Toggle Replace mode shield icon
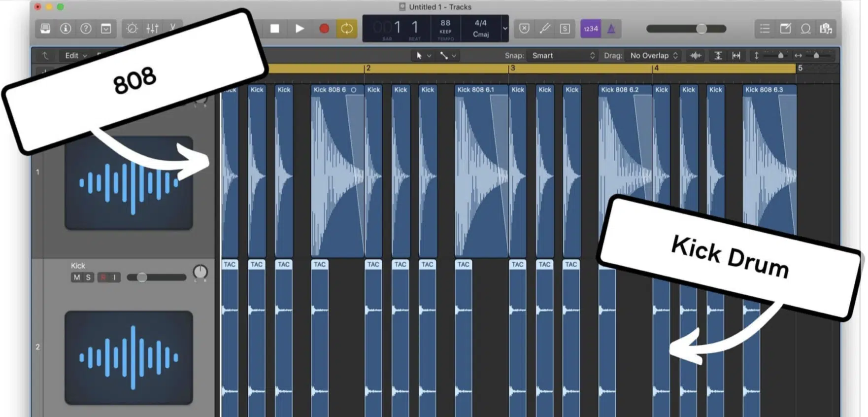 click(x=524, y=29)
